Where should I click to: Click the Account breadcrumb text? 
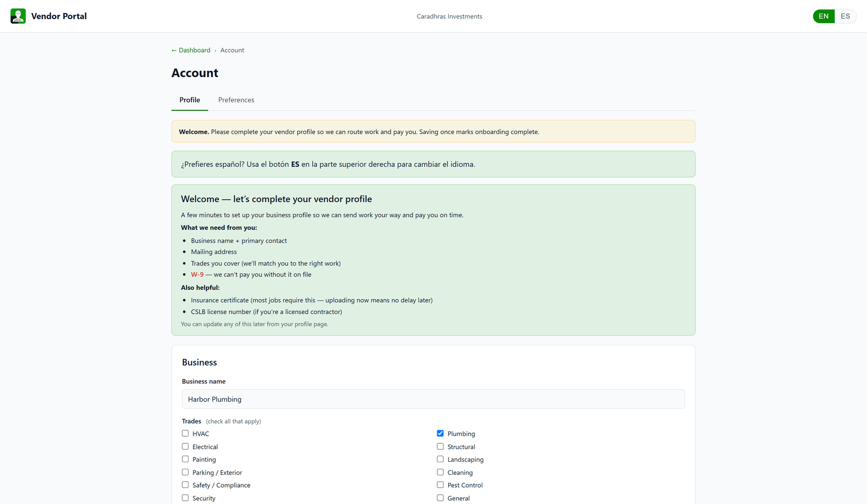tap(232, 50)
